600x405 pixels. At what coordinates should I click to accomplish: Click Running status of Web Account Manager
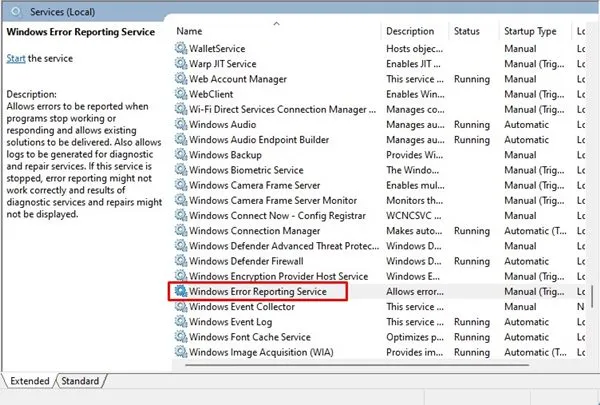(x=471, y=79)
